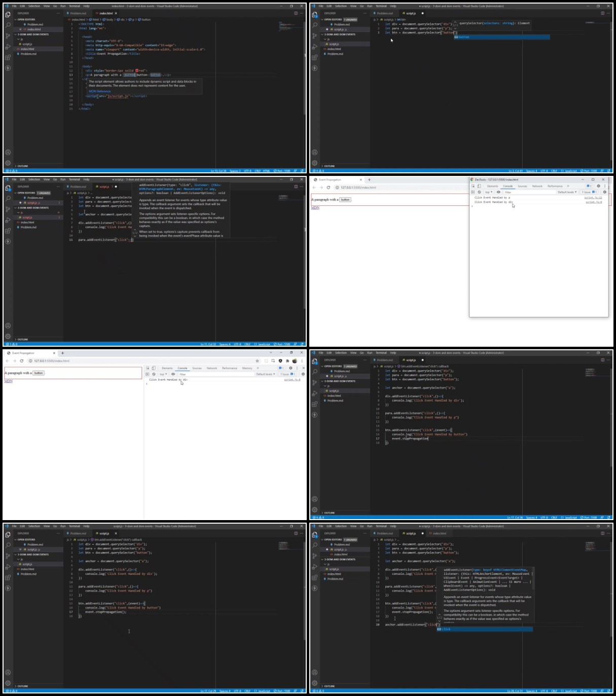This screenshot has width=616, height=696.
Task: Switch to the Memory tab in DevTools
Action: 247,368
